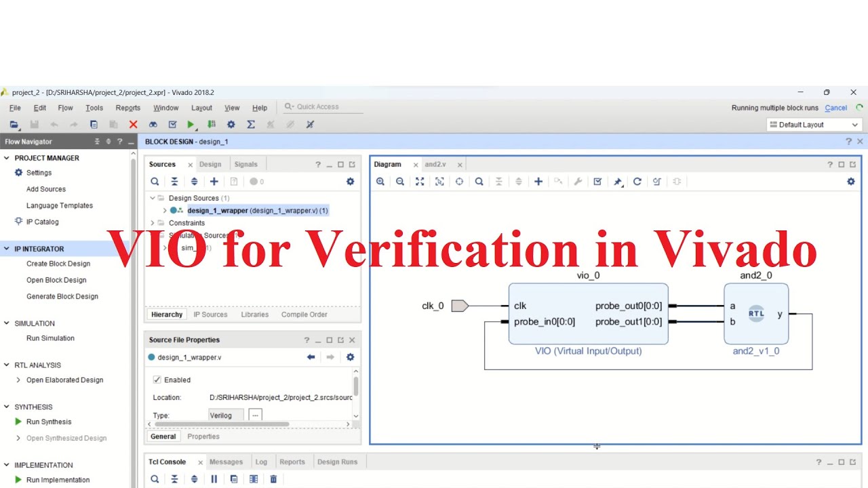Click the copy icon in main toolbar
Viewport: 868px width, 488px height.
coord(94,125)
